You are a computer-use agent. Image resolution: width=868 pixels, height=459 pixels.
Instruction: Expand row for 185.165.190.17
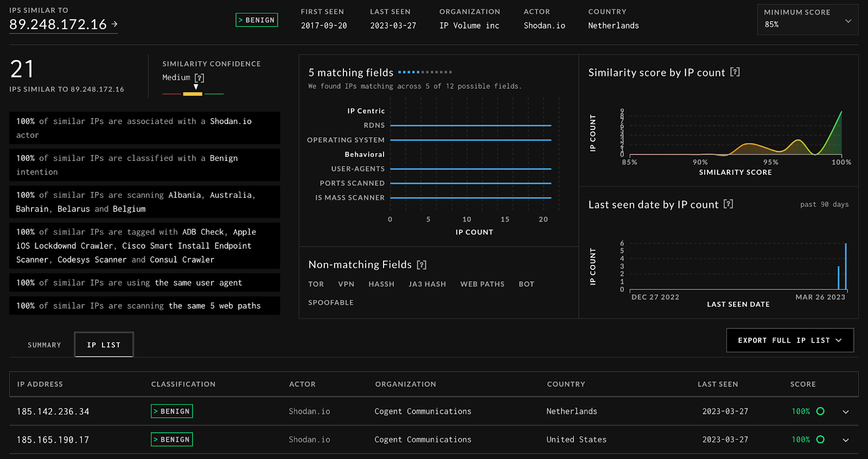tap(845, 440)
